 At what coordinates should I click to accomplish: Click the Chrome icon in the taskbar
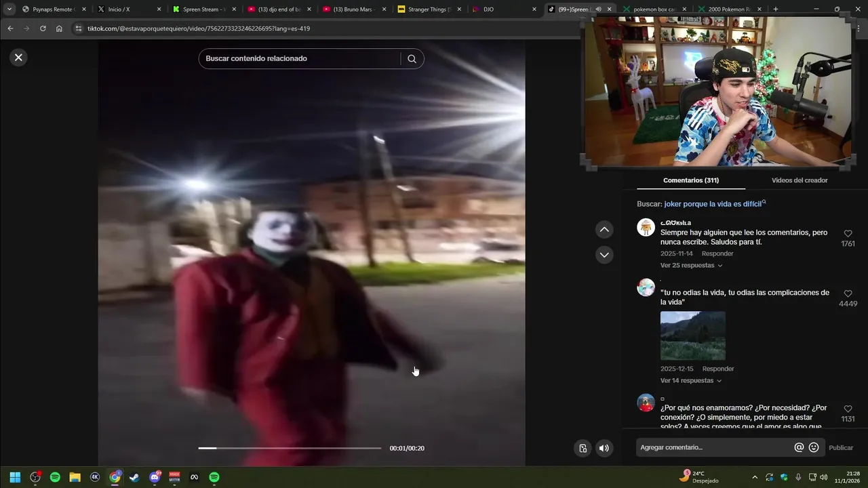pyautogui.click(x=115, y=477)
